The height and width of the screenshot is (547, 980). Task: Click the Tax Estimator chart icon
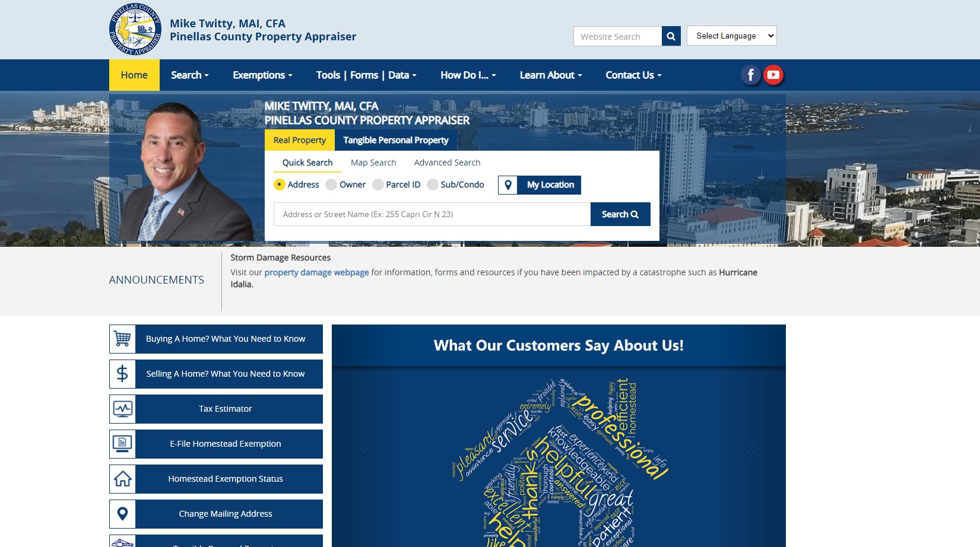click(122, 409)
